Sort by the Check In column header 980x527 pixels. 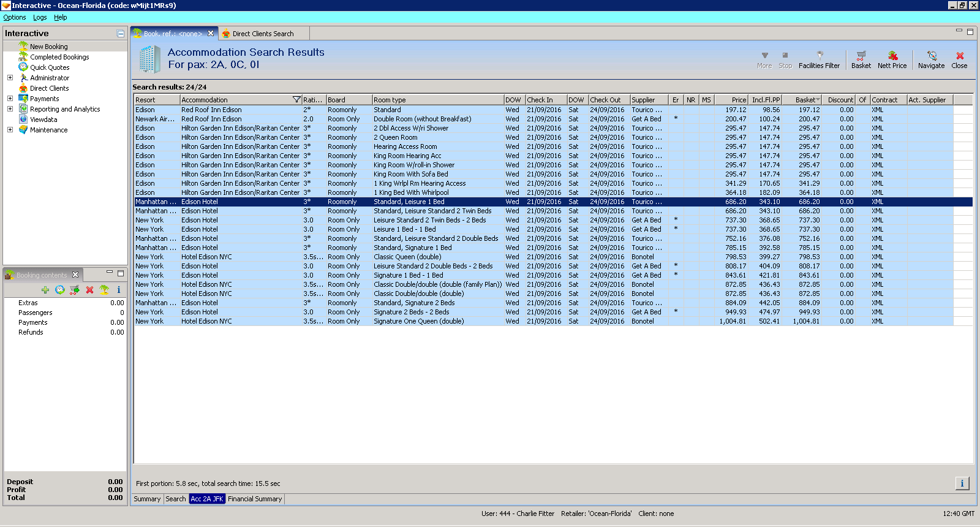[x=546, y=100]
